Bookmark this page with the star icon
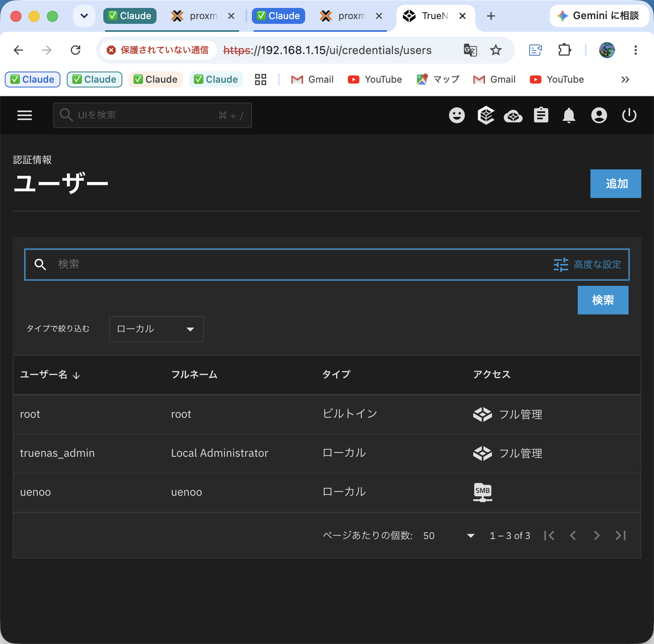The image size is (654, 644). tap(496, 50)
